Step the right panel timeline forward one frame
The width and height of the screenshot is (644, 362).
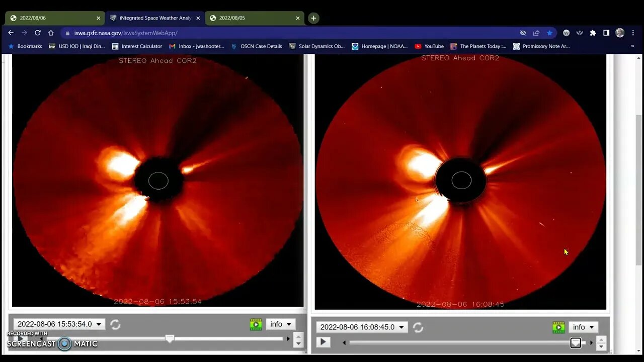(x=591, y=343)
